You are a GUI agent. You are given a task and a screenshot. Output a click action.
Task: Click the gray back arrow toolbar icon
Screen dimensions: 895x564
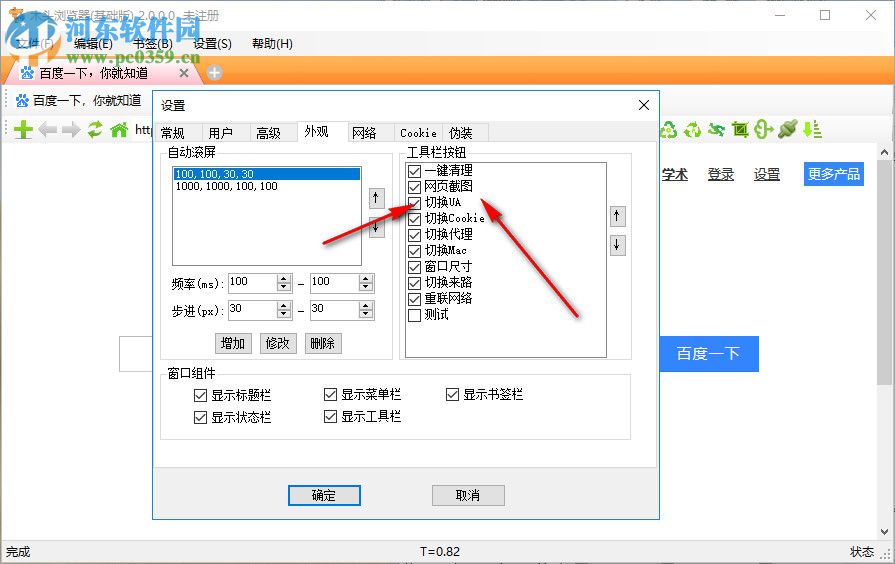tap(48, 130)
